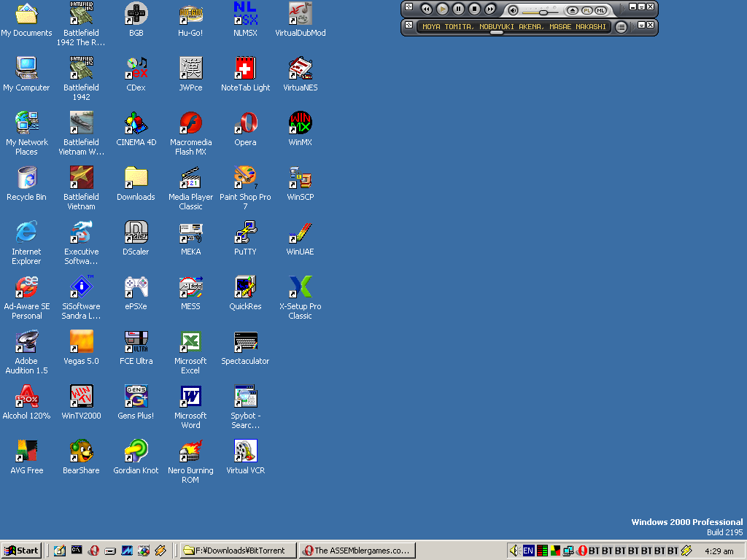Viewport: 747px width, 560px height.
Task: Open the MESS emulator shortcut
Action: (190, 293)
